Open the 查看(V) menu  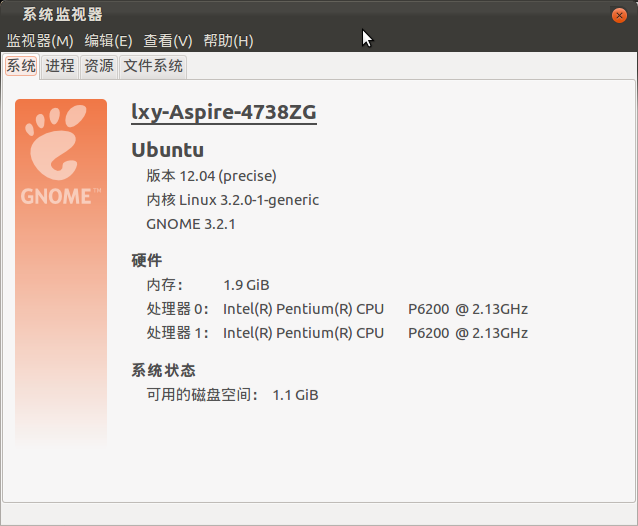point(168,41)
